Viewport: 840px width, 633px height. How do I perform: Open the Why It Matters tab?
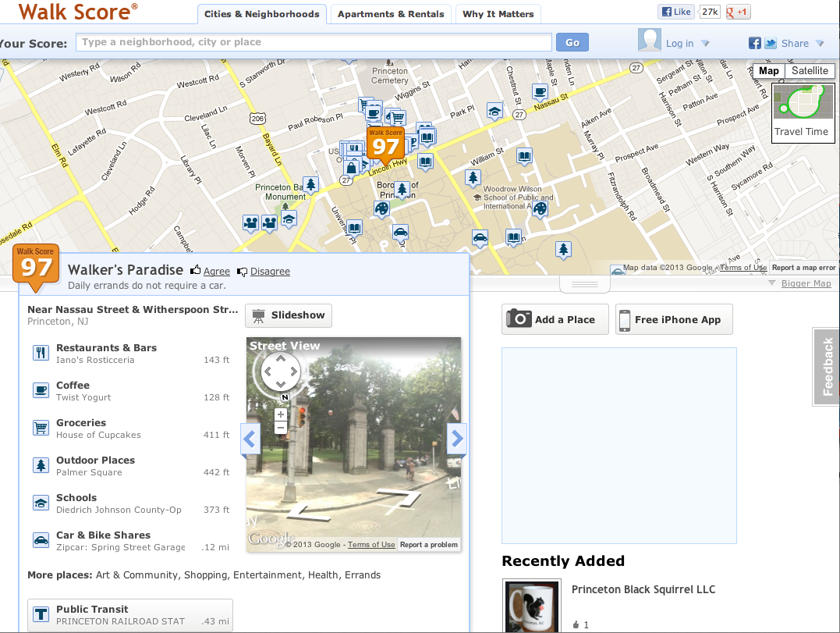tap(498, 14)
